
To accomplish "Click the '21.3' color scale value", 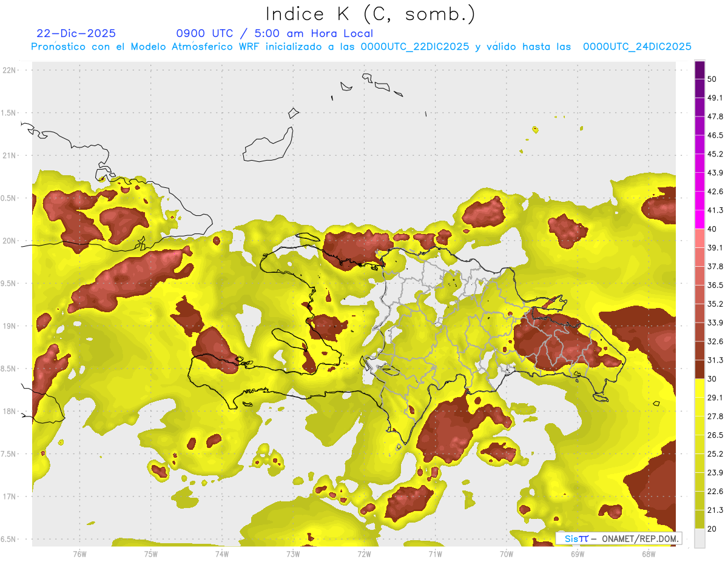I will [715, 510].
